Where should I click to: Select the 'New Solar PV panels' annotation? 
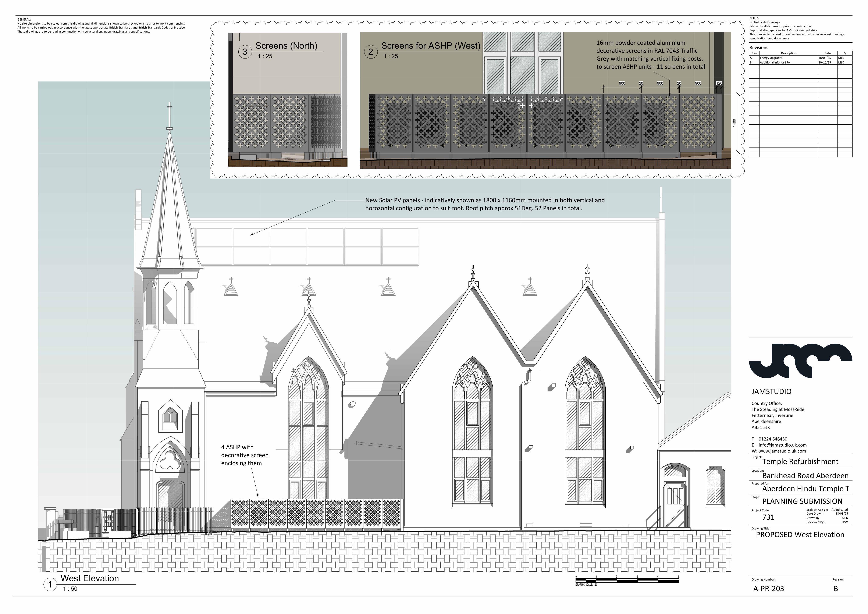point(485,204)
